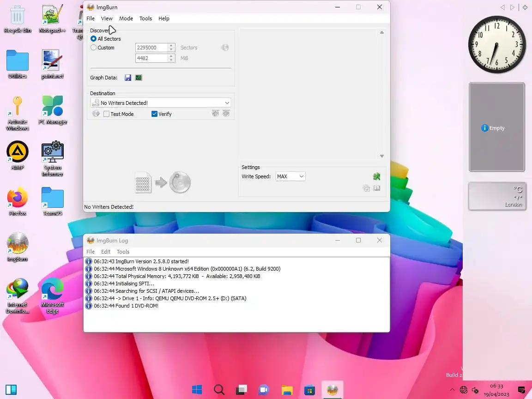Image resolution: width=532 pixels, height=399 pixels.
Task: Open ImgBurn View menu
Action: click(107, 18)
